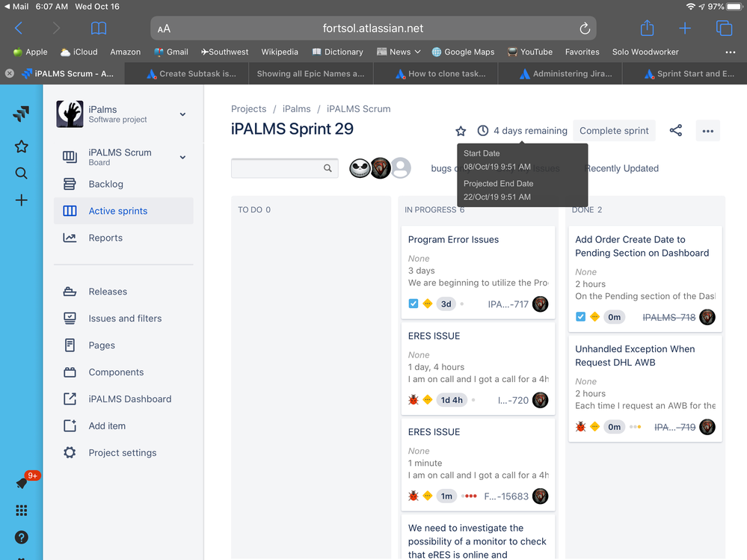747x560 pixels.
Task: Click task type checkbox on Program Error Issues card
Action: coord(414,304)
